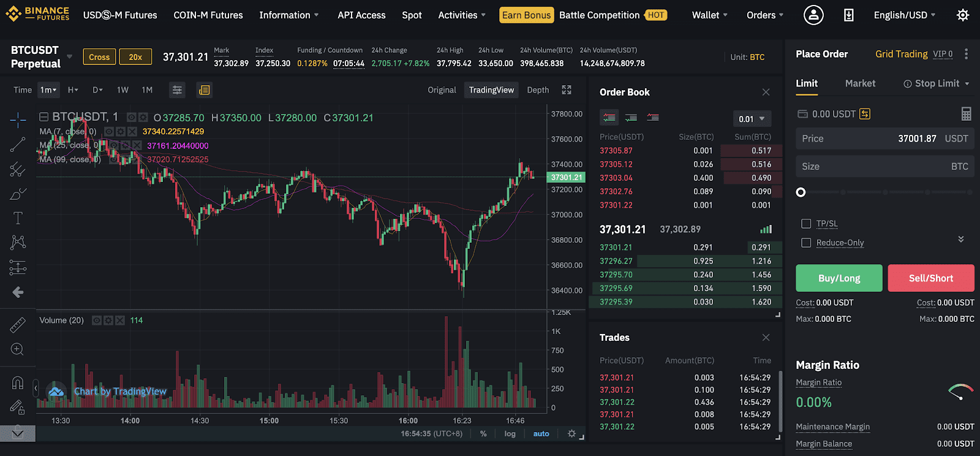Open the download app icon
The width and height of the screenshot is (980, 456).
tap(849, 15)
